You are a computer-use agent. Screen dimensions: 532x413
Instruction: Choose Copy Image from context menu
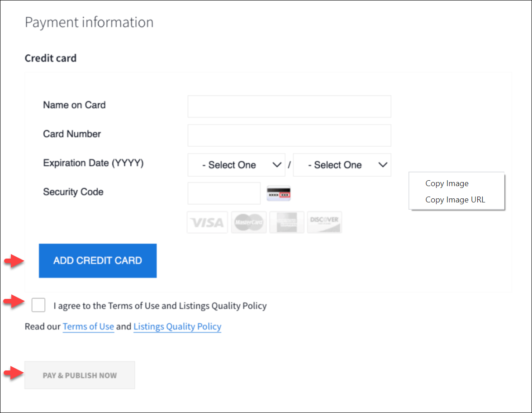coord(447,183)
